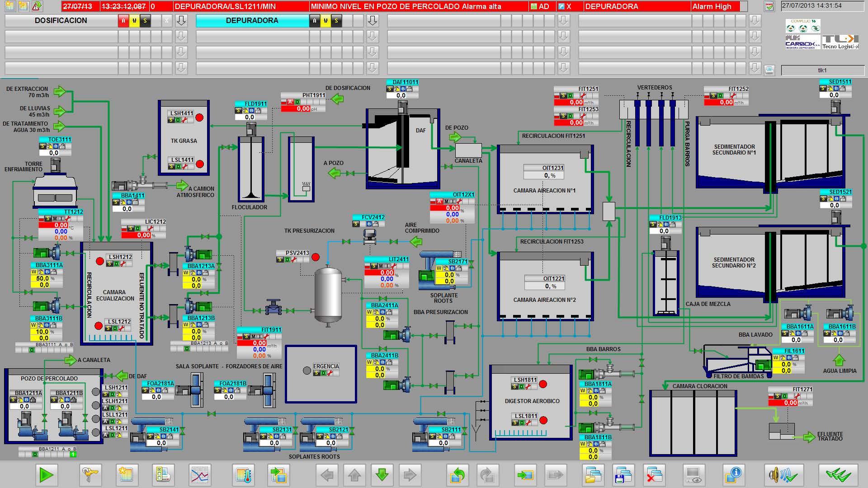This screenshot has height=488, width=868.
Task: Click the PSV2413 red status indicator
Action: click(316, 257)
